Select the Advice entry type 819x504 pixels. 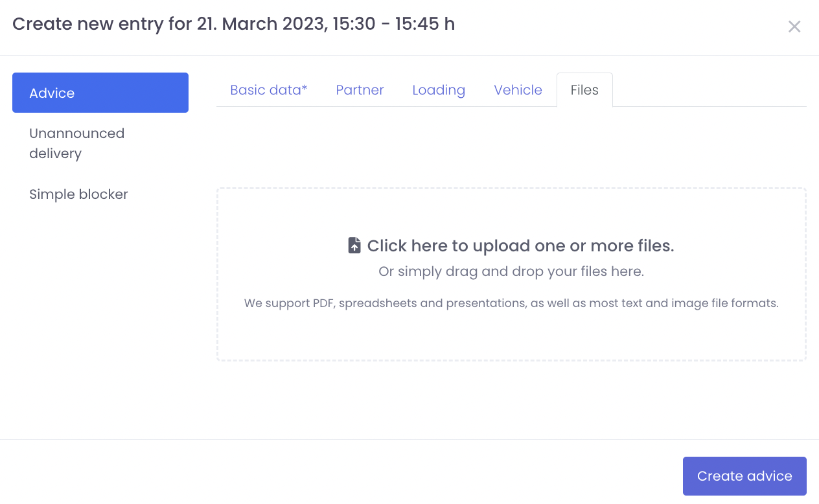(x=100, y=93)
